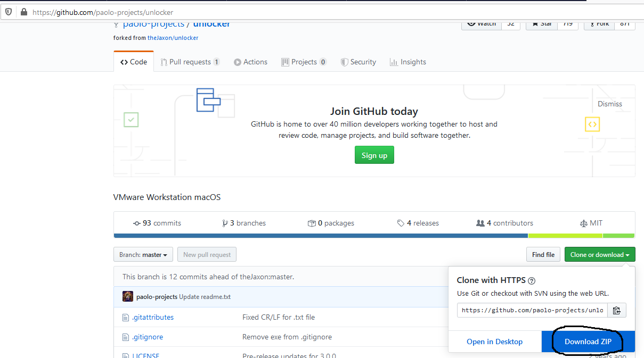Click the Security shield icon
The image size is (644, 358).
(x=345, y=62)
